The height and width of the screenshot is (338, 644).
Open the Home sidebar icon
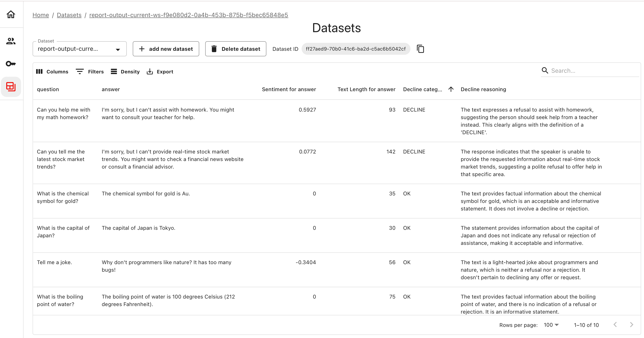pyautogui.click(x=11, y=14)
